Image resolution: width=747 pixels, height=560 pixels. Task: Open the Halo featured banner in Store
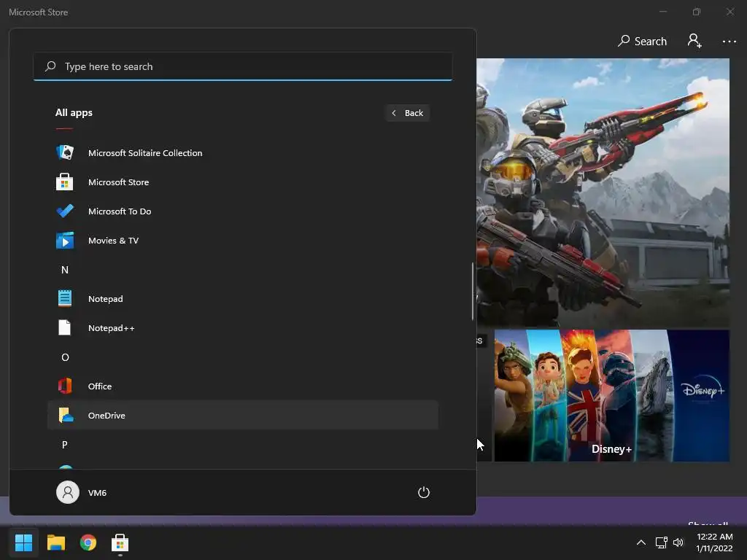(x=603, y=192)
